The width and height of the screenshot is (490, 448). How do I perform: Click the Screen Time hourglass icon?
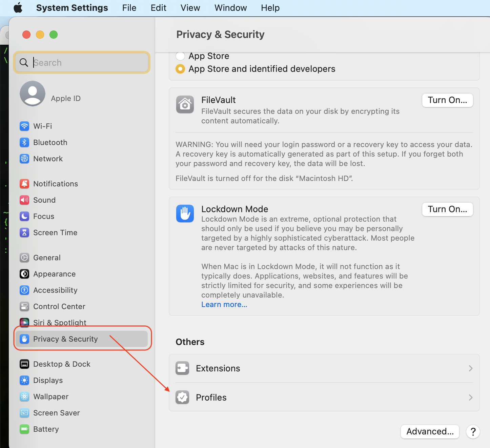pos(24,232)
